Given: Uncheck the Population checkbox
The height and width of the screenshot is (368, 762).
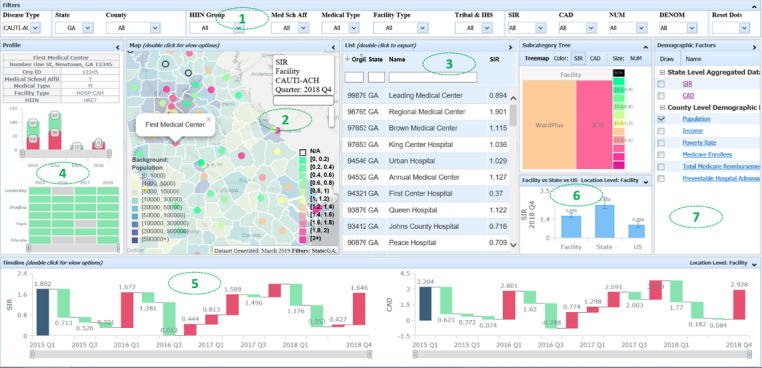Looking at the screenshot, I should coord(661,119).
